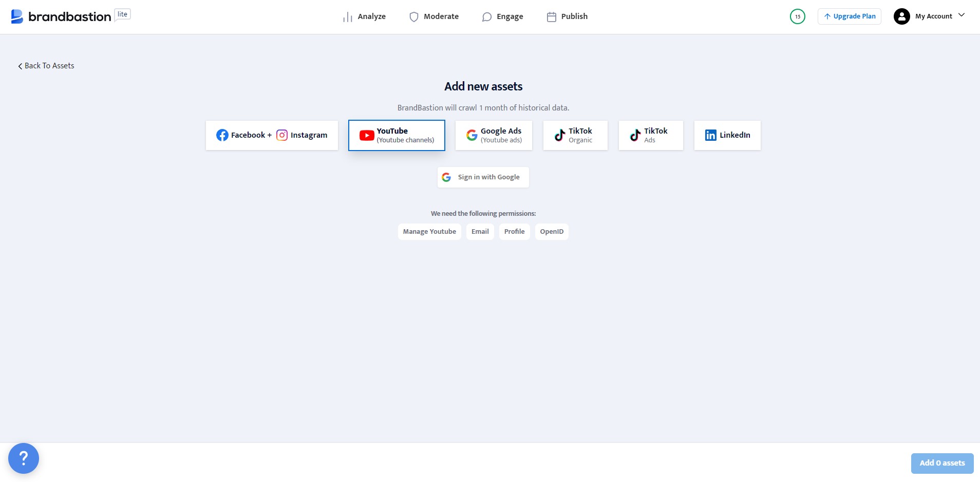Click the Upgrade Plan button
The width and height of the screenshot is (980, 482).
point(850,16)
